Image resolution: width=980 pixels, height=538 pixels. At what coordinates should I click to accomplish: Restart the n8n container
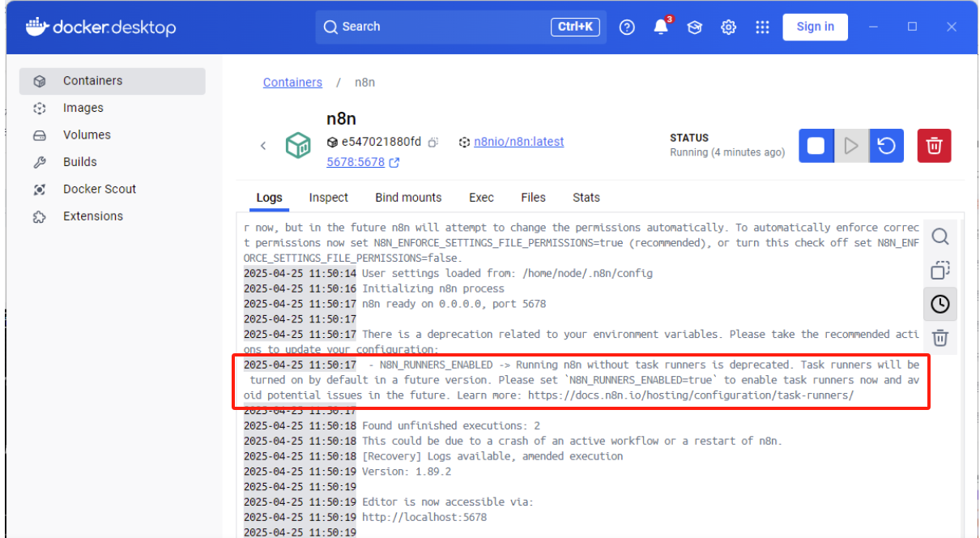pyautogui.click(x=887, y=146)
